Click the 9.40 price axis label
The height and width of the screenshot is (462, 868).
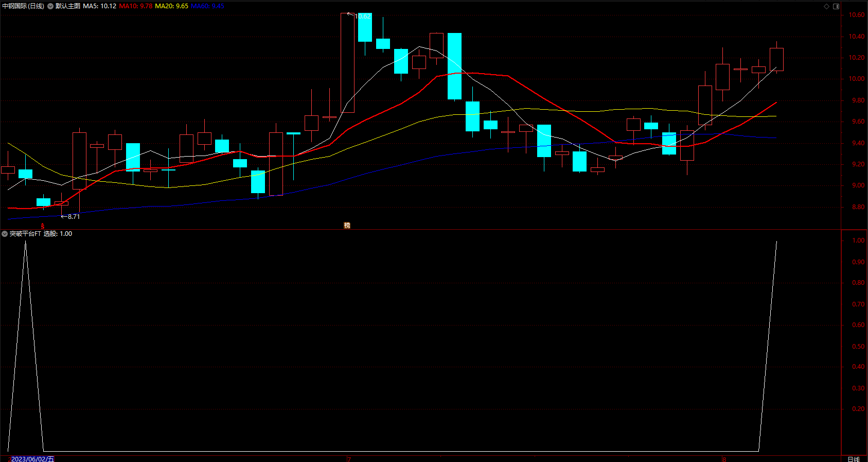858,143
